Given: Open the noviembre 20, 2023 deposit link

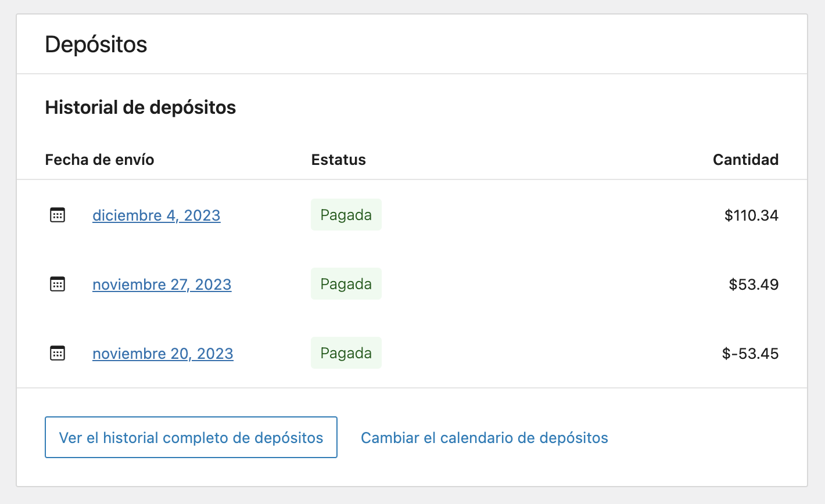Looking at the screenshot, I should point(163,354).
